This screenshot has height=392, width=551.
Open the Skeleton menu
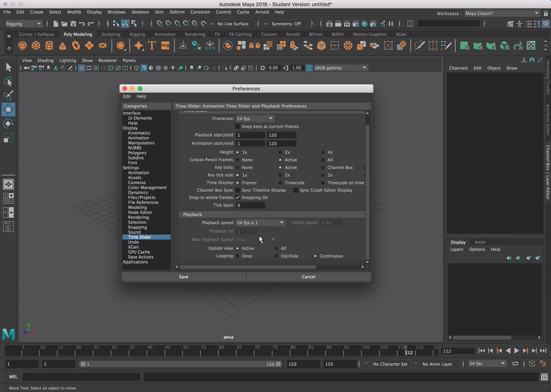(140, 12)
